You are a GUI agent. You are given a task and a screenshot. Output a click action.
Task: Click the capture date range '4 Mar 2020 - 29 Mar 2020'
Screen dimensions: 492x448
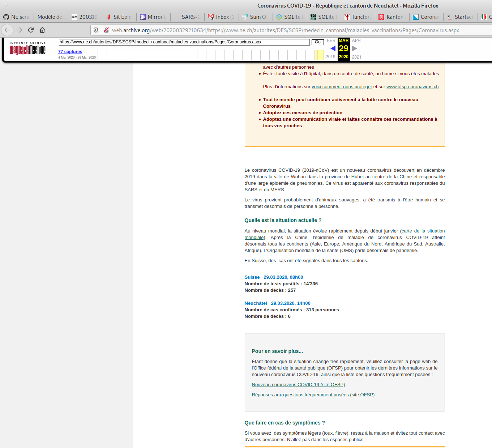(77, 57)
